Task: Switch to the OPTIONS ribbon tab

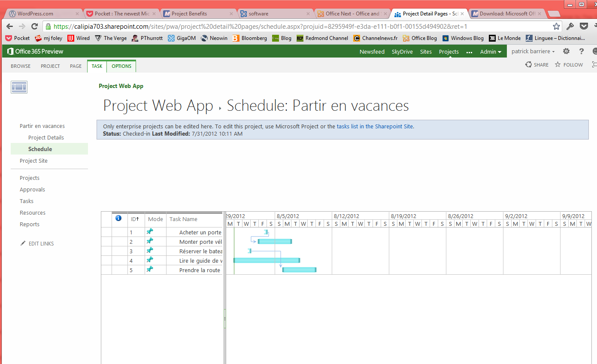Action: point(121,66)
